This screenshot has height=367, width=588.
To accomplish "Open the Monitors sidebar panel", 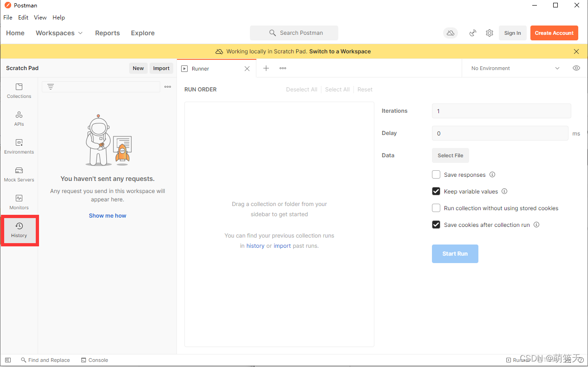I will pyautogui.click(x=19, y=202).
